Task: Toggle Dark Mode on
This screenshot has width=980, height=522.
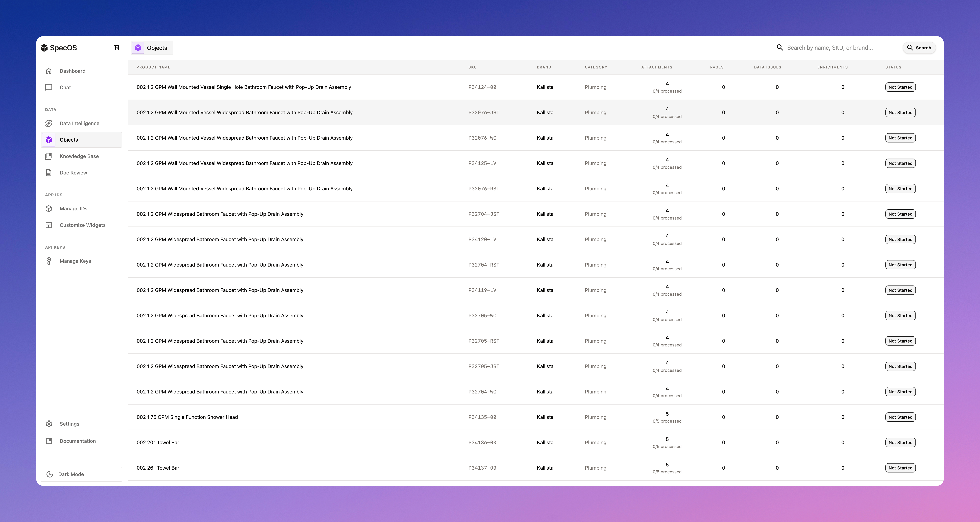Action: (81, 474)
